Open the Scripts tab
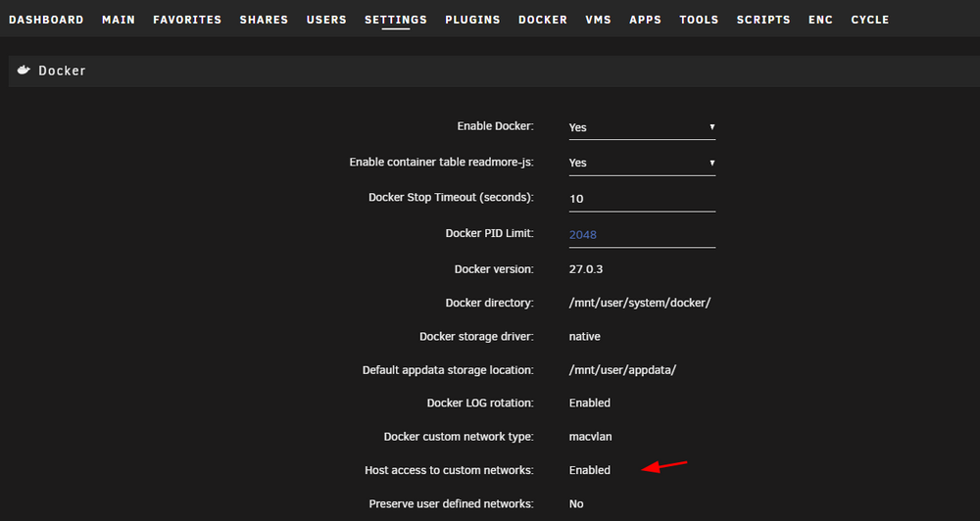 point(763,20)
